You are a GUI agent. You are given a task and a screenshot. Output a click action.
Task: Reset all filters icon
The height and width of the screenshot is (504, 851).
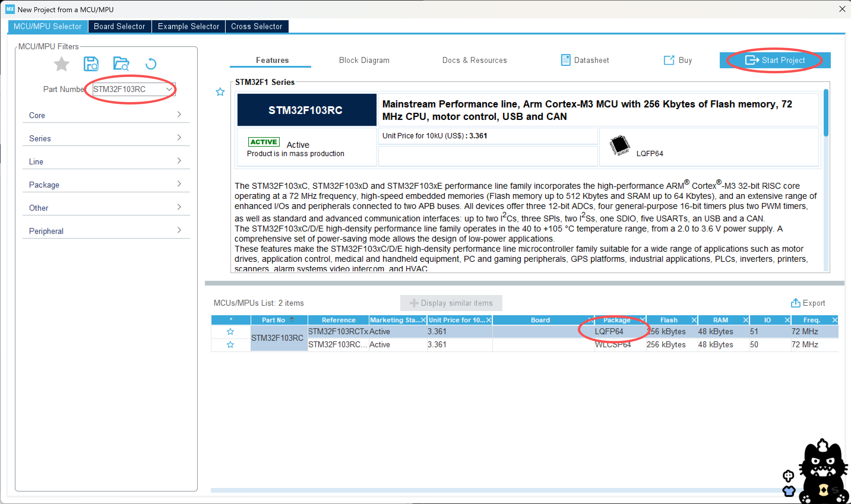[151, 64]
